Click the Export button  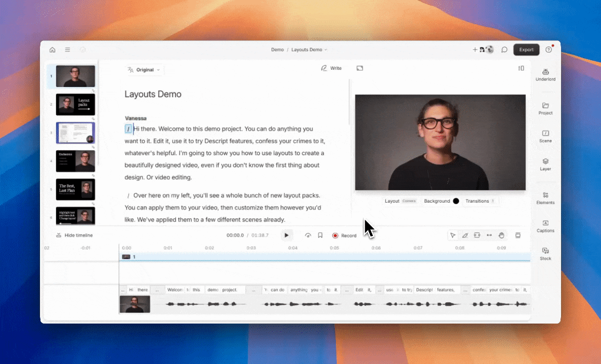[526, 50]
